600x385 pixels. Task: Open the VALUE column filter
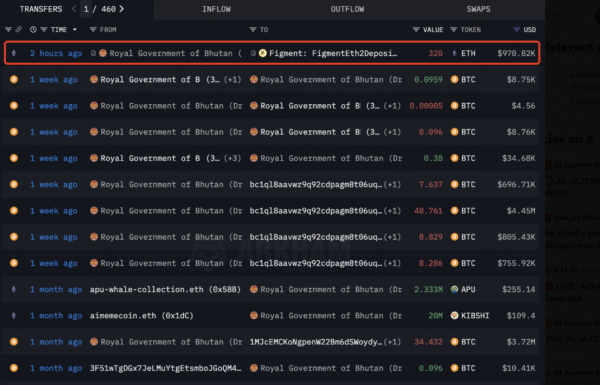point(416,29)
